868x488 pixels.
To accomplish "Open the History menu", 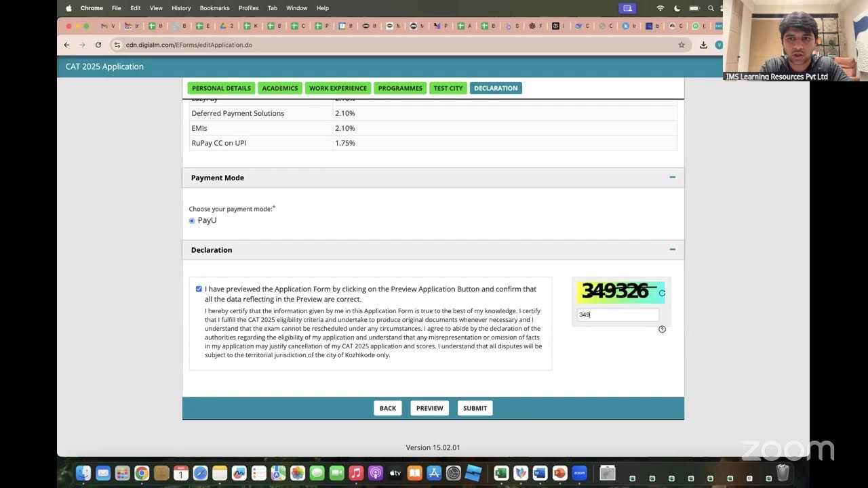I will pos(181,8).
